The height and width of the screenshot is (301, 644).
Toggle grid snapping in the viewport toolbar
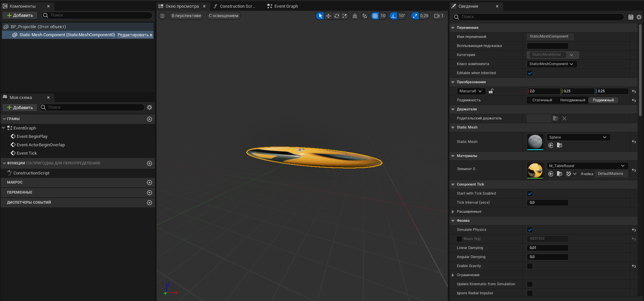tap(375, 16)
